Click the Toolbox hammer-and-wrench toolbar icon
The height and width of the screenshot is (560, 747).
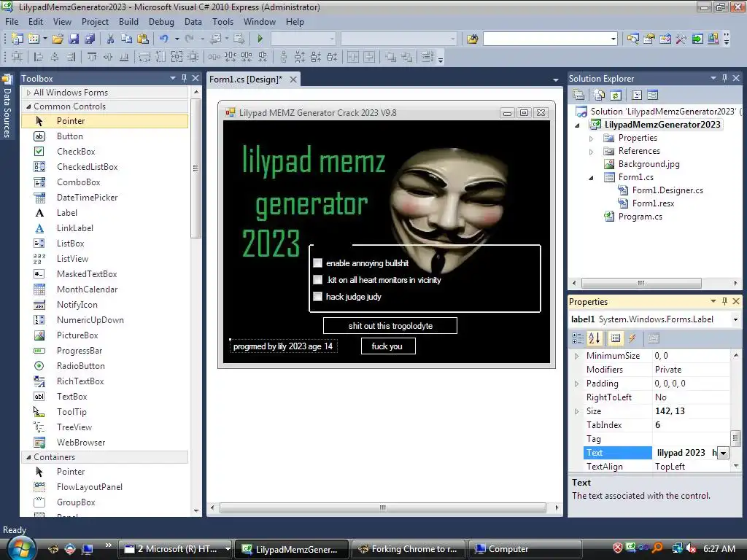point(681,39)
